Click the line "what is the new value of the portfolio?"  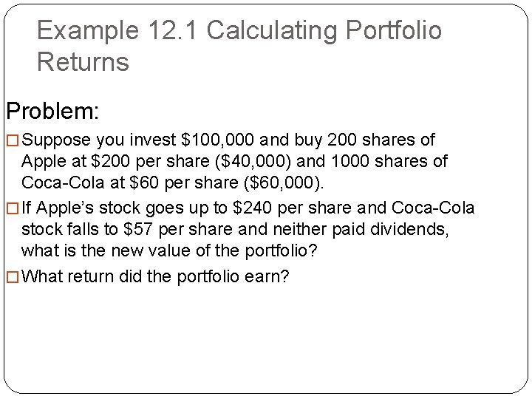pyautogui.click(x=169, y=252)
